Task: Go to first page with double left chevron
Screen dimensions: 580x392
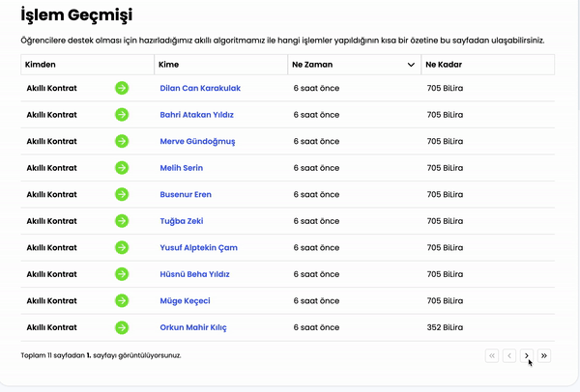Action: point(492,355)
